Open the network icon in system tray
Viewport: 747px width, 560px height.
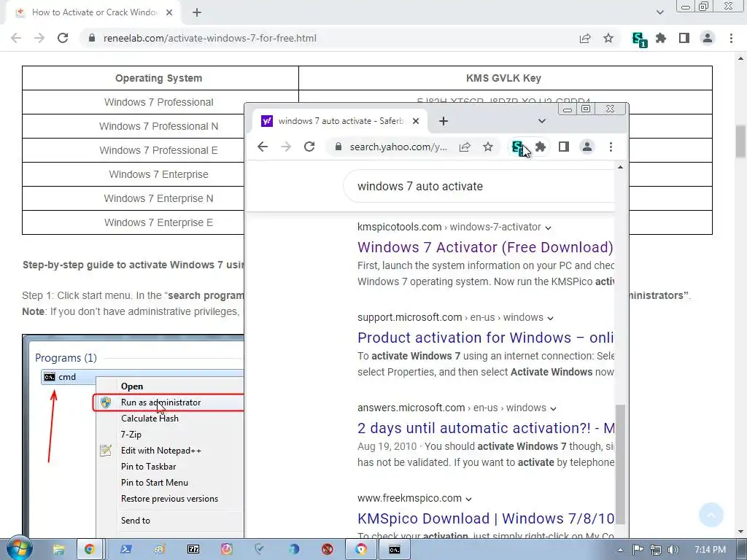click(656, 550)
